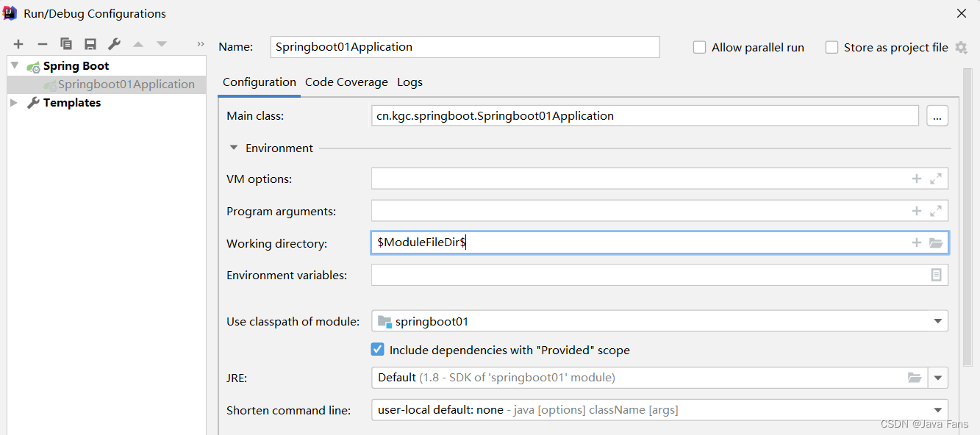Remove the configuration with the minus icon
The height and width of the screenshot is (435, 980).
click(43, 44)
